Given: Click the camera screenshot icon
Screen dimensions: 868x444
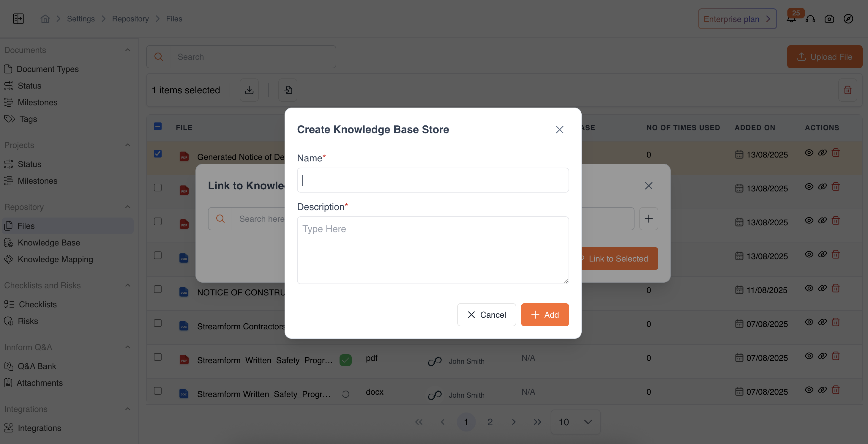Looking at the screenshot, I should (829, 19).
